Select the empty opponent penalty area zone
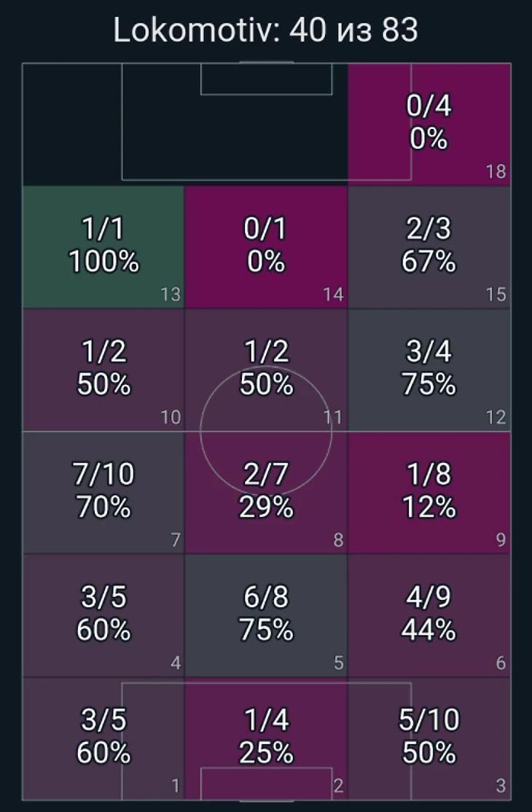 [185, 125]
